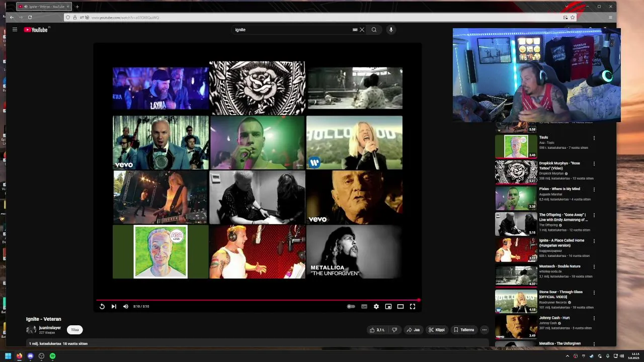The height and width of the screenshot is (362, 644).
Task: Bookmark the page with the star icon
Action: point(573,18)
